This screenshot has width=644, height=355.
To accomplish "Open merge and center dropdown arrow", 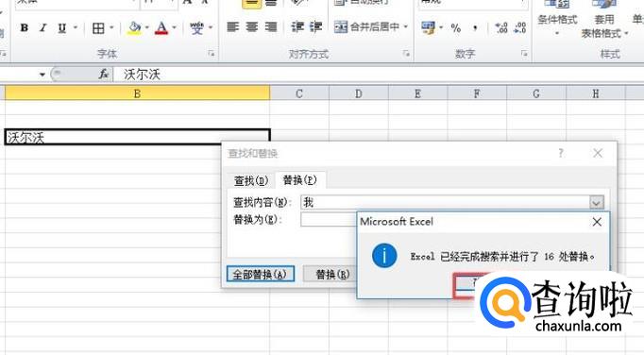I will pyautogui.click(x=406, y=27).
